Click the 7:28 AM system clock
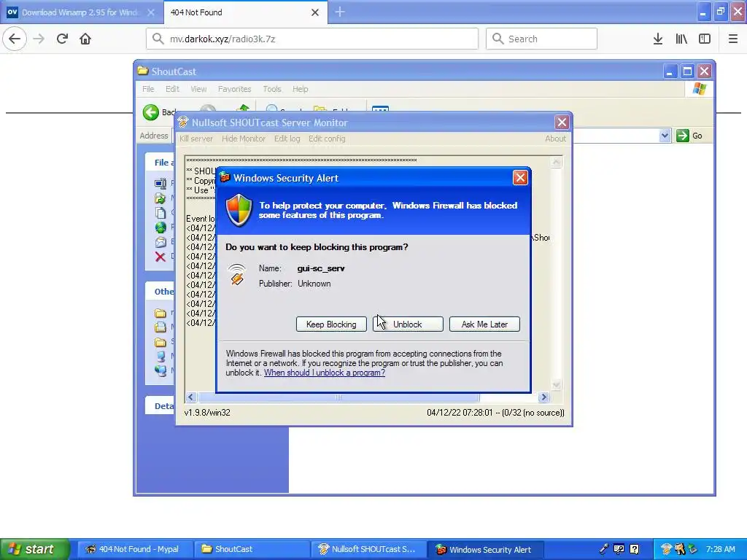 point(720,549)
